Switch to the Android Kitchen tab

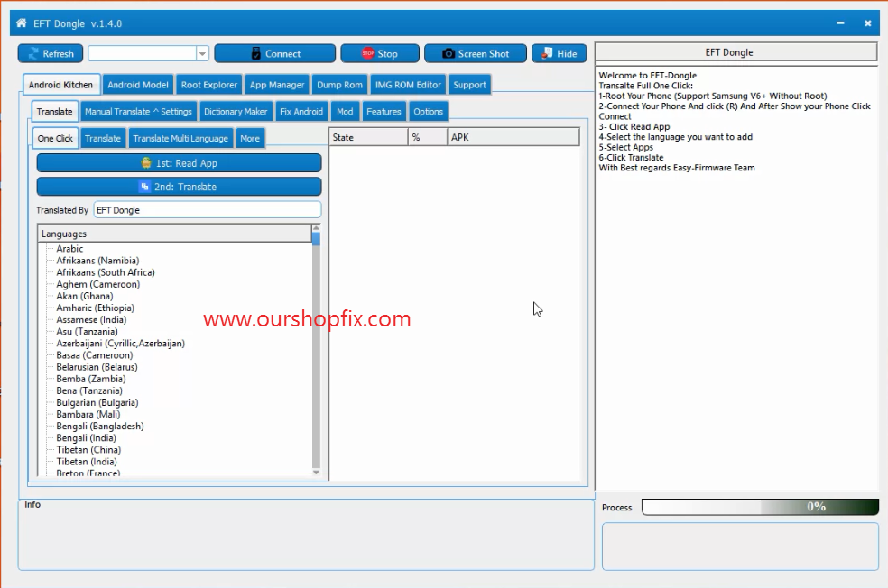(x=61, y=85)
